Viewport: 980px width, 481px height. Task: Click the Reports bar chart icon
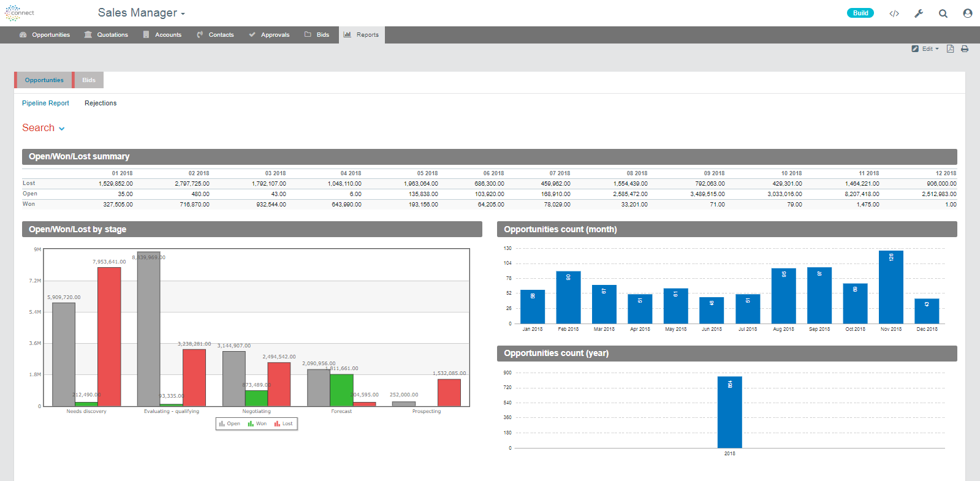pos(348,34)
